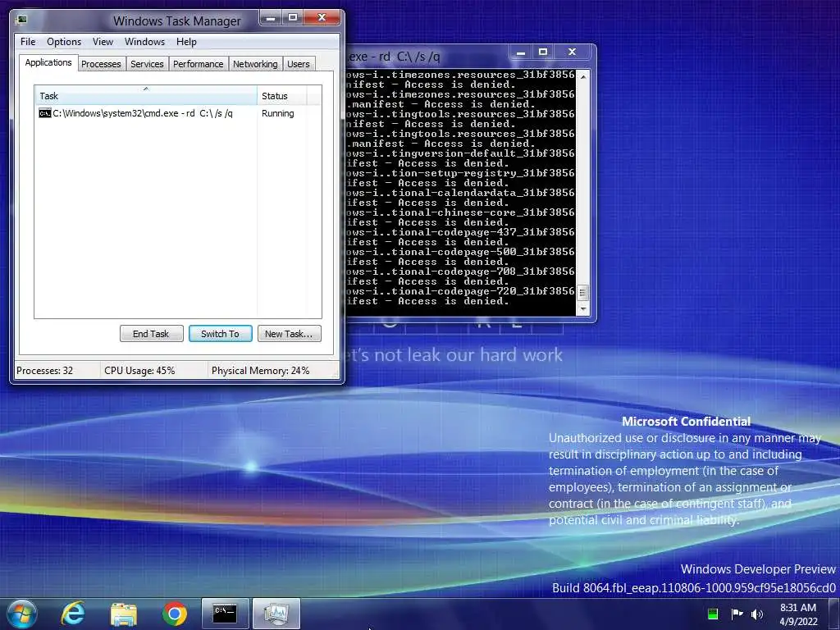
Task: Click the Windows Task Manager title text
Action: click(x=177, y=21)
